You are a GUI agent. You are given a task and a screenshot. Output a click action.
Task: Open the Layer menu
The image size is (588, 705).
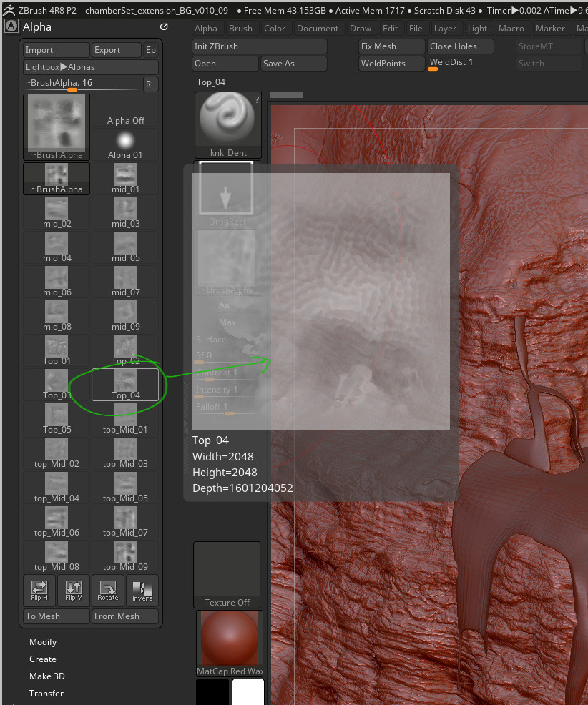445,28
